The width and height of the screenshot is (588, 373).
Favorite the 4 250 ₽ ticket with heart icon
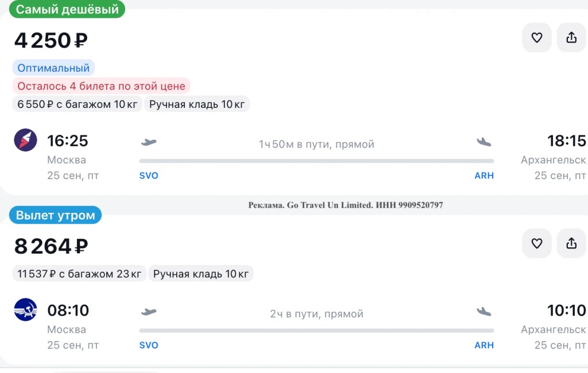[537, 37]
